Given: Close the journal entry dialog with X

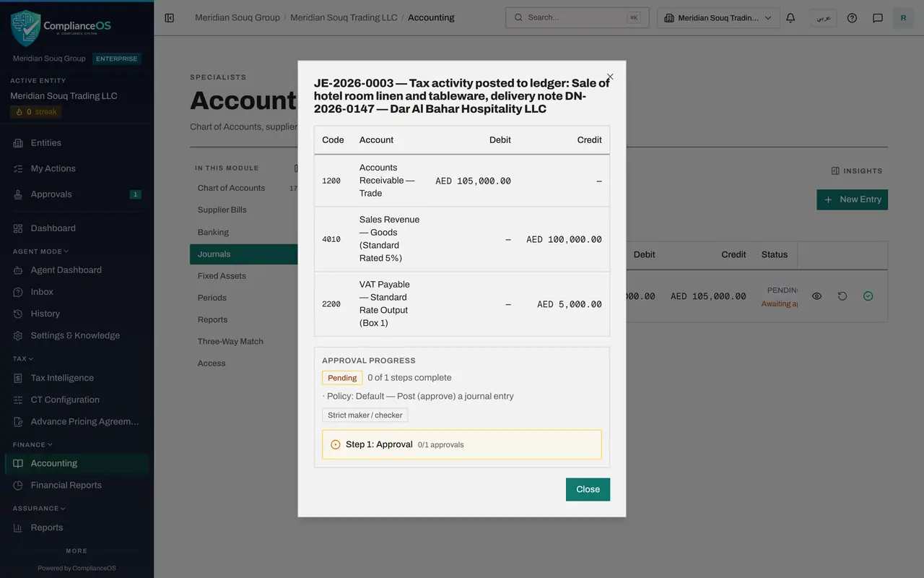Looking at the screenshot, I should point(610,77).
